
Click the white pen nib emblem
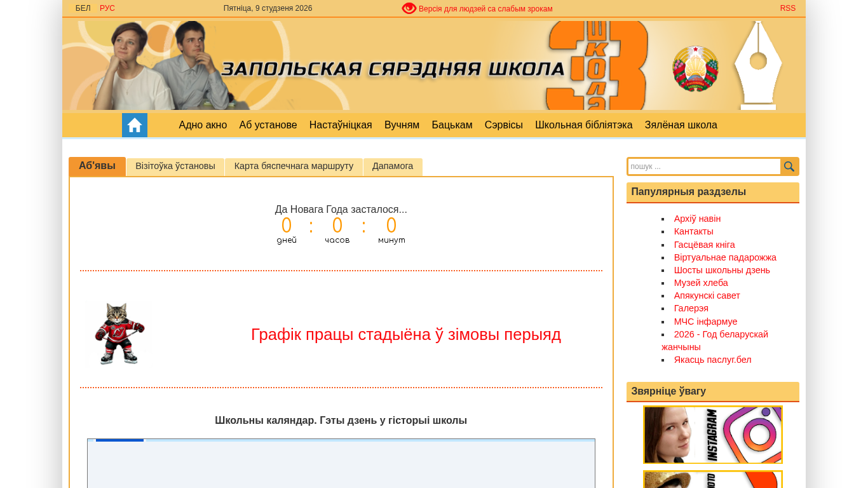click(758, 65)
